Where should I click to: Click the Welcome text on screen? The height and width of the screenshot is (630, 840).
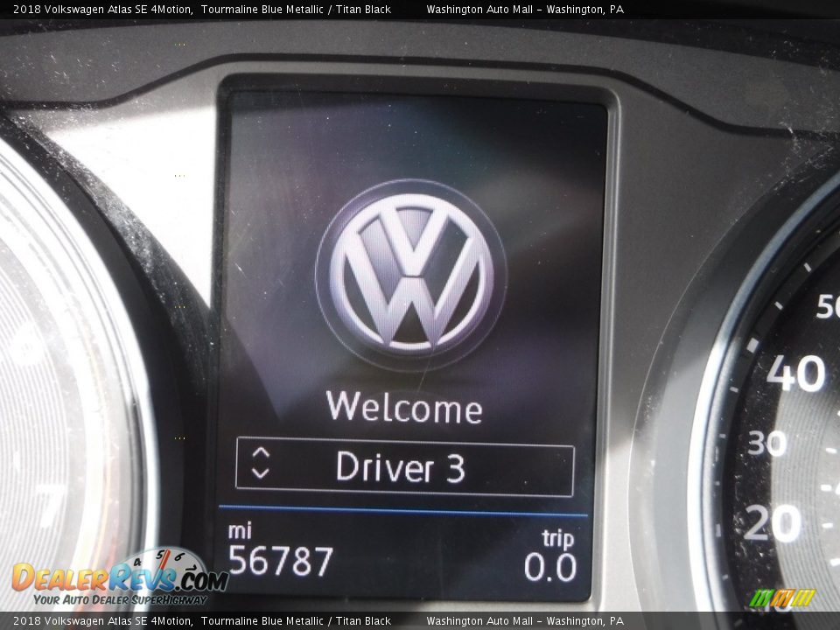click(x=404, y=408)
